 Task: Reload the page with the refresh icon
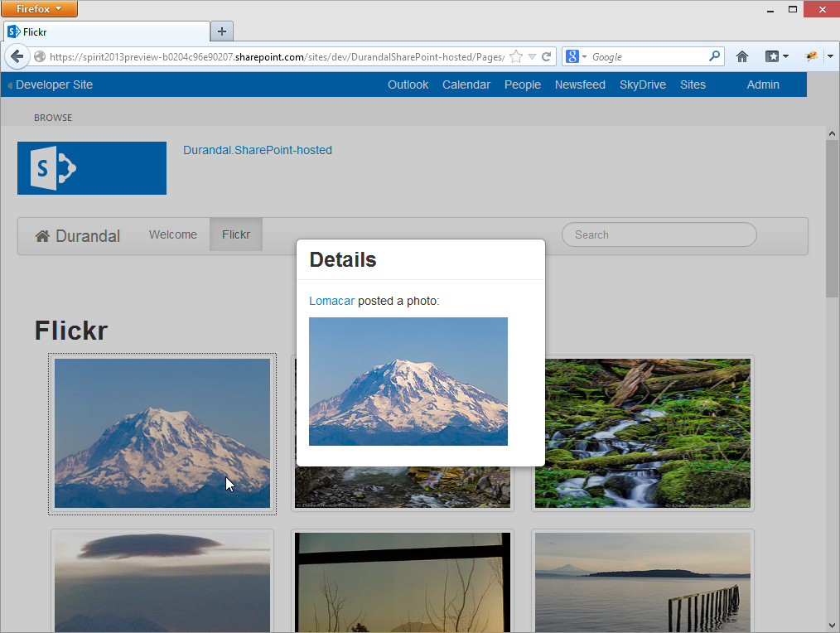click(547, 57)
